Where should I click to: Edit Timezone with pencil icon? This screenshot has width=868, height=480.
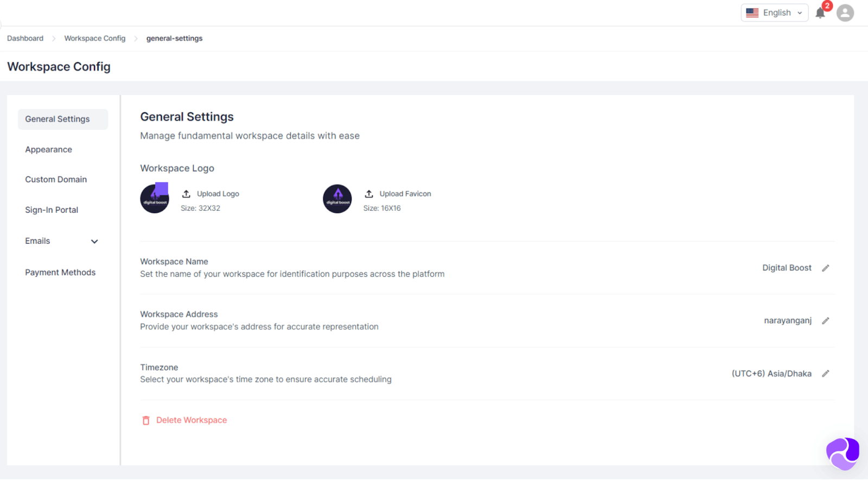coord(825,374)
